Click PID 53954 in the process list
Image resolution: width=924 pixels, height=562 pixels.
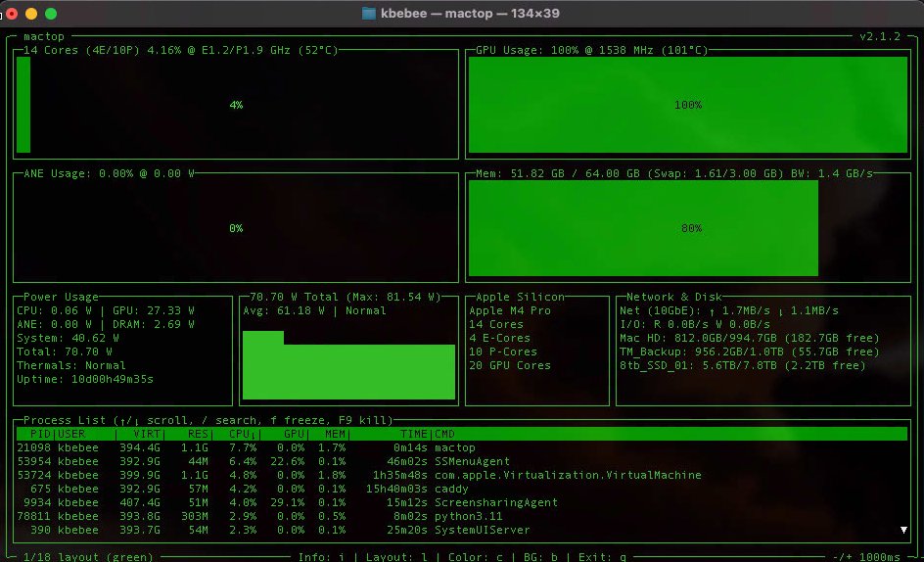34,461
